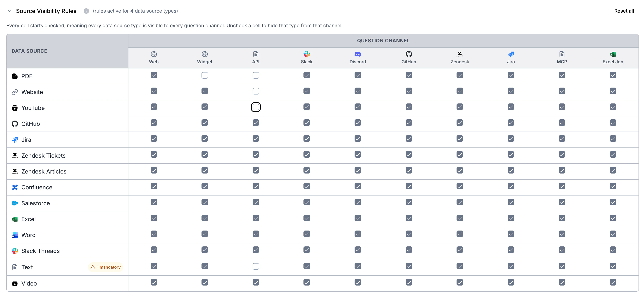Click the GitHub data source row icon
Viewport: 644px width, 301px height.
[x=15, y=124]
